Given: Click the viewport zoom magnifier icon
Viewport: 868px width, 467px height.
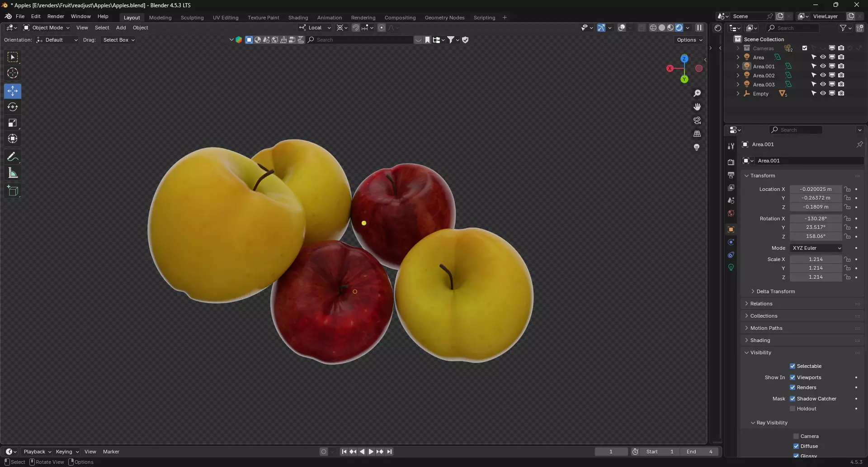Looking at the screenshot, I should click(x=697, y=93).
